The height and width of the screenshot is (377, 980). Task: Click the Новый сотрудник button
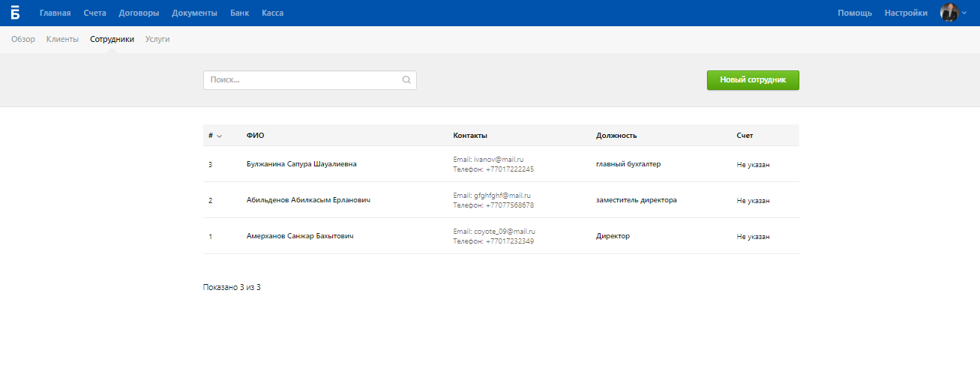[753, 80]
